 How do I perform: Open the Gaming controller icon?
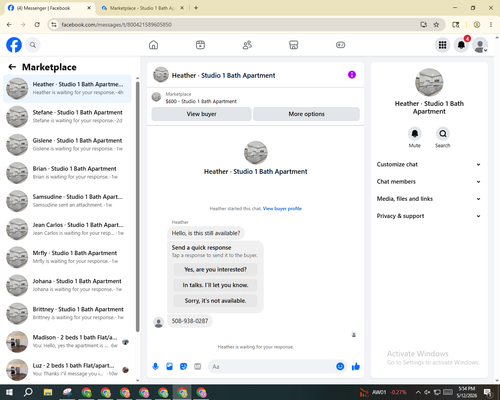(340, 45)
